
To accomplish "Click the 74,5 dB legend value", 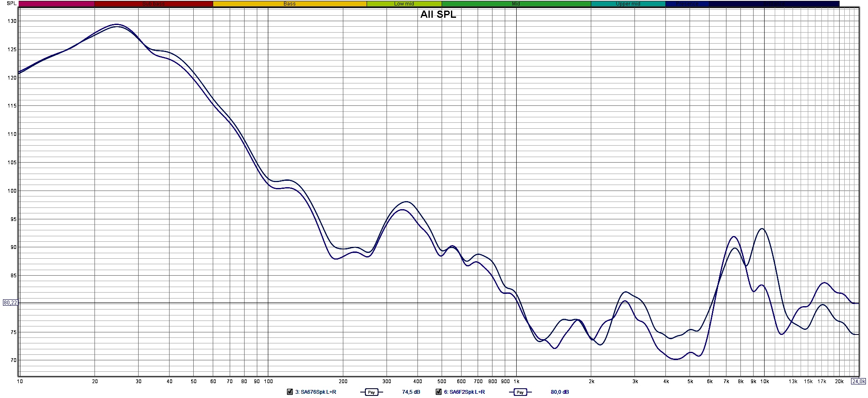I will (x=411, y=392).
